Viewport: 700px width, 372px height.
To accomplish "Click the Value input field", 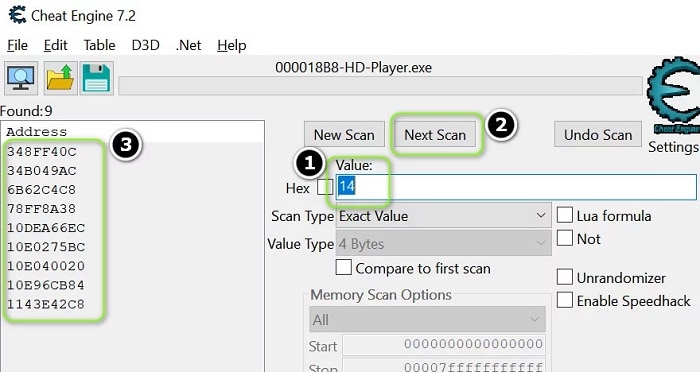I will (516, 187).
